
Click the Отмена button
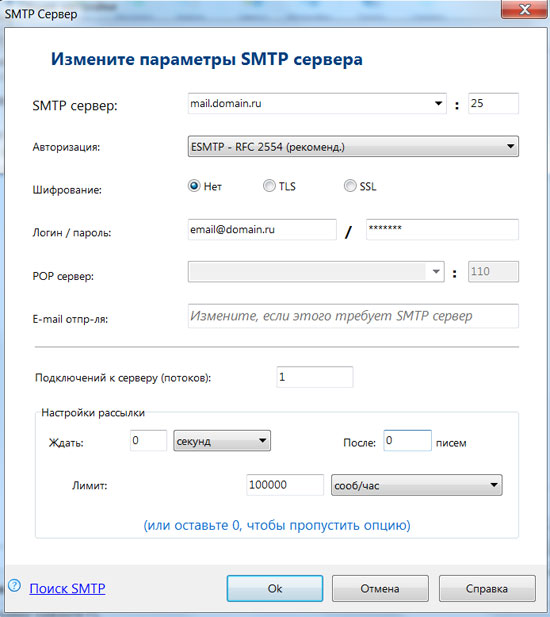point(380,589)
